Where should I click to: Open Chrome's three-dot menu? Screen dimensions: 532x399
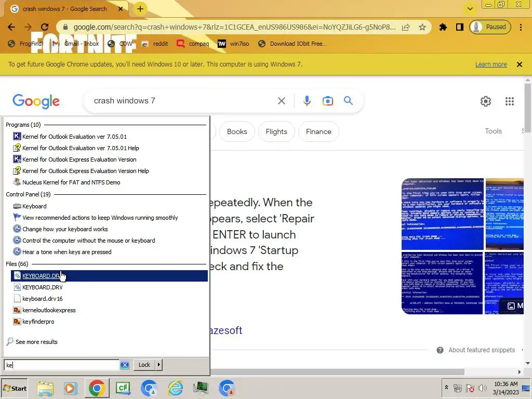[521, 27]
